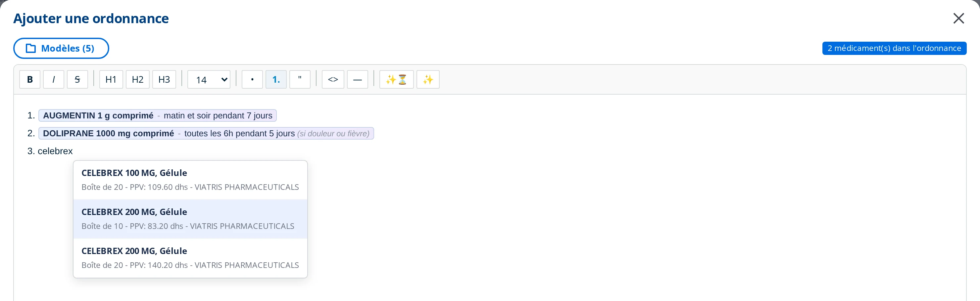Click the AUGMENTIN 1 g comprimé entry
This screenshot has width=980, height=301.
(x=158, y=115)
